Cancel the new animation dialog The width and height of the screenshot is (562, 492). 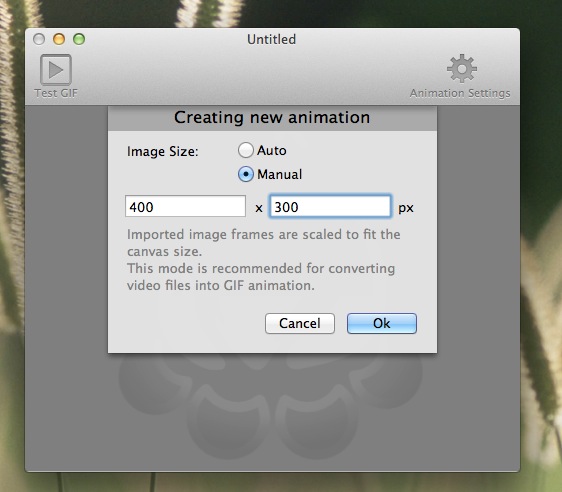point(300,324)
